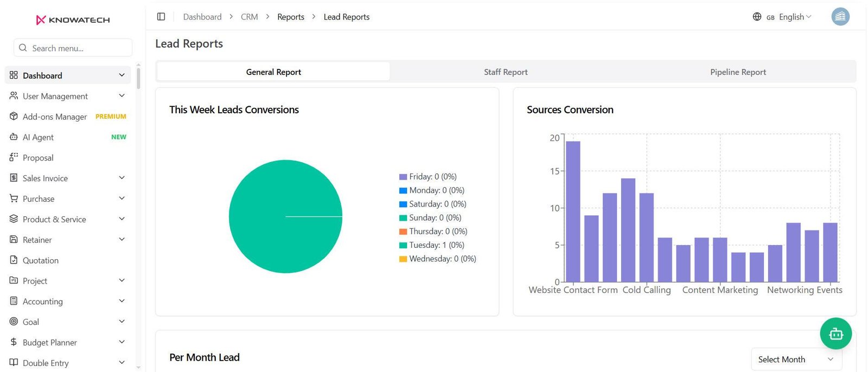Toggle Friday legend color swatch
The image size is (868, 372).
[403, 177]
